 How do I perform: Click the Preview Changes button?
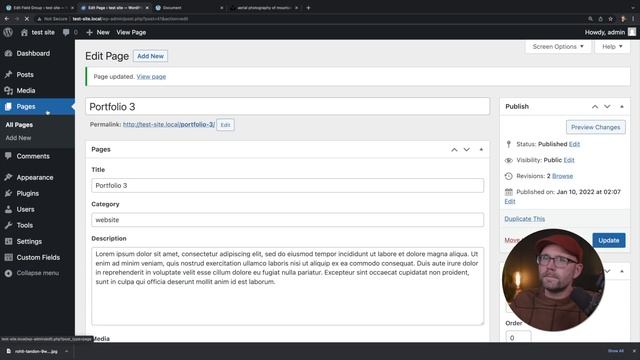pos(596,127)
